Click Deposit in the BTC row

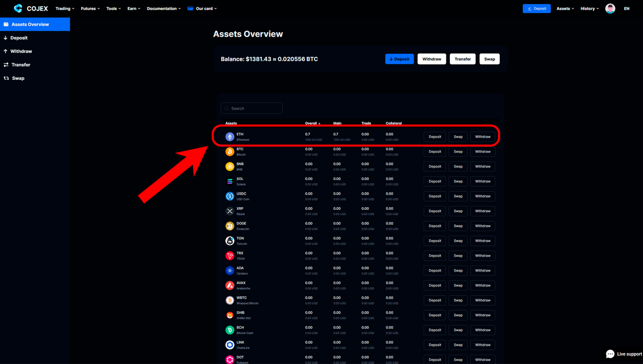tap(435, 151)
